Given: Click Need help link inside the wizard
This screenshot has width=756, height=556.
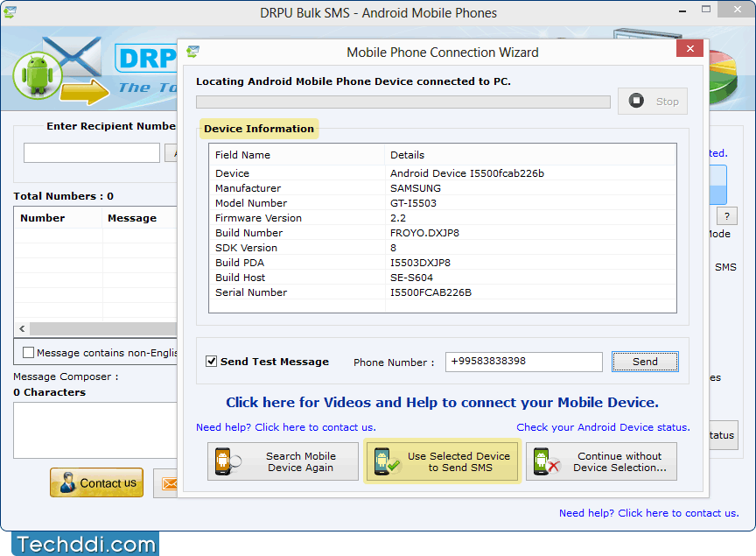Looking at the screenshot, I should click(286, 427).
